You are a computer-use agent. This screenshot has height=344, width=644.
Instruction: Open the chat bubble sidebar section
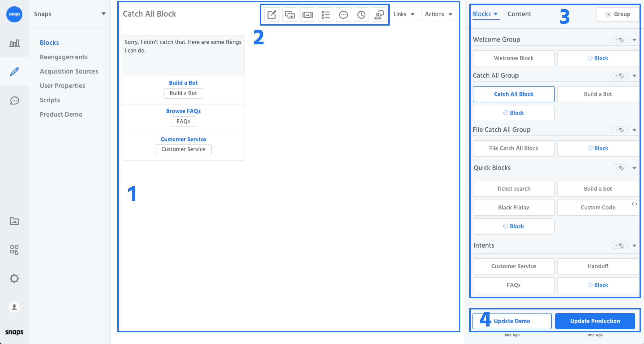pyautogui.click(x=14, y=100)
